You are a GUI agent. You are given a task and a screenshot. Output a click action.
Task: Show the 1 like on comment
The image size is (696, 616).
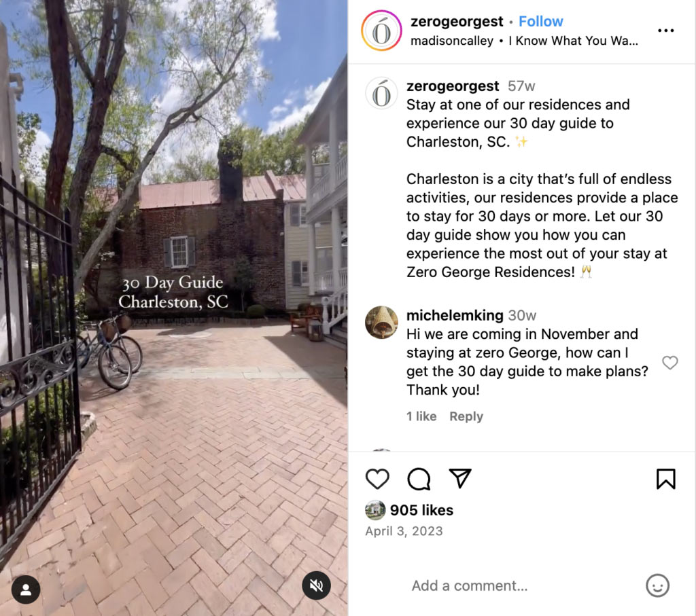pyautogui.click(x=421, y=416)
